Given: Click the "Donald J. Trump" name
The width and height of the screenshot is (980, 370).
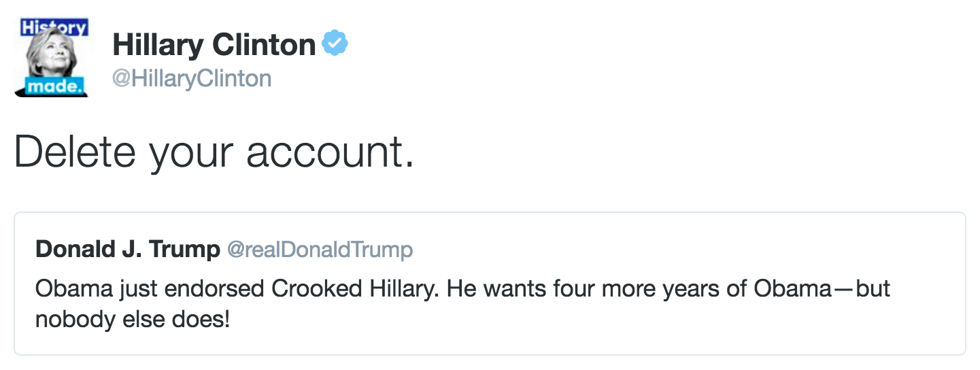Looking at the screenshot, I should 127,250.
